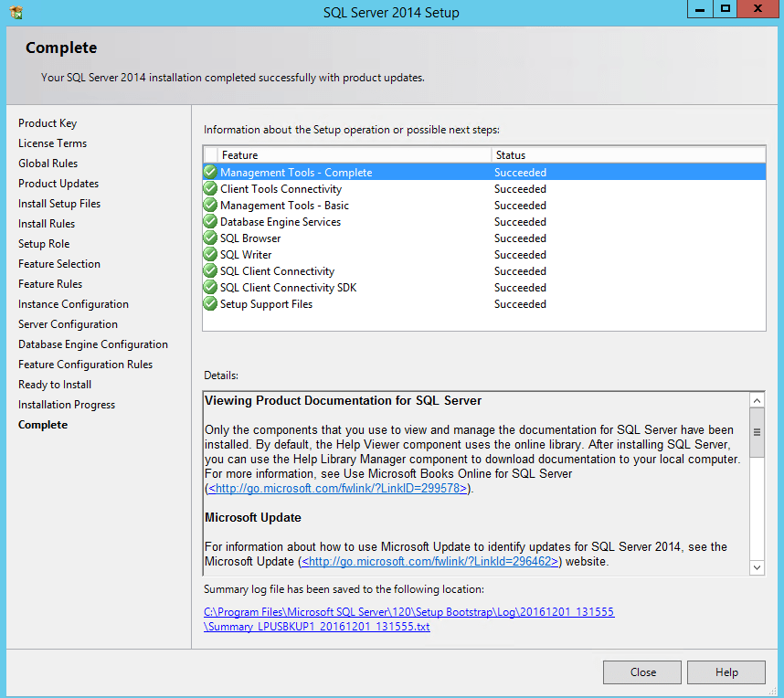
Task: Click the checkmark next to Setup Support Files
Action: coord(210,303)
